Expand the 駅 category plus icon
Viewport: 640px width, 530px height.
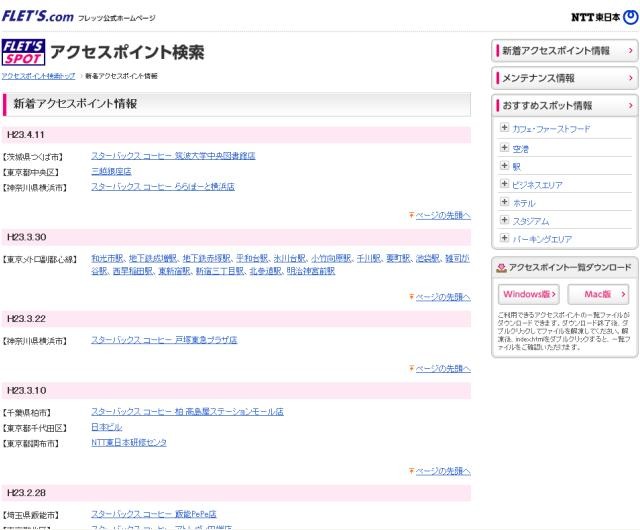pyautogui.click(x=504, y=166)
